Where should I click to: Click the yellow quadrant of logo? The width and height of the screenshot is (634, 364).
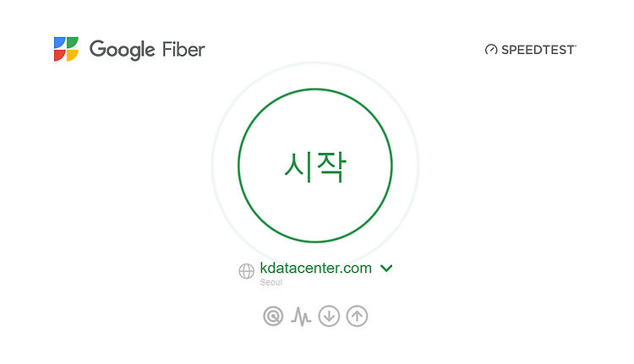click(x=73, y=56)
